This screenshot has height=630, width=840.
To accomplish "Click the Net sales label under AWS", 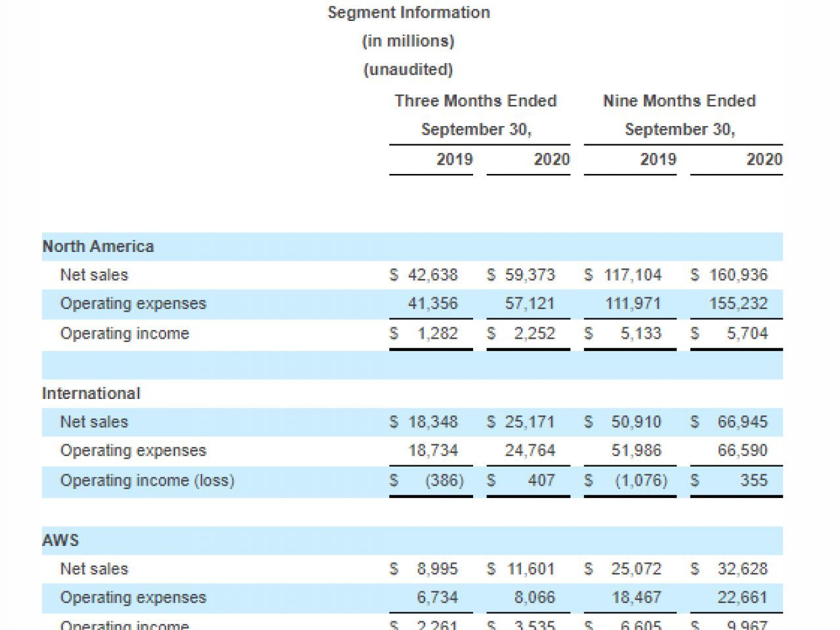I will click(94, 569).
